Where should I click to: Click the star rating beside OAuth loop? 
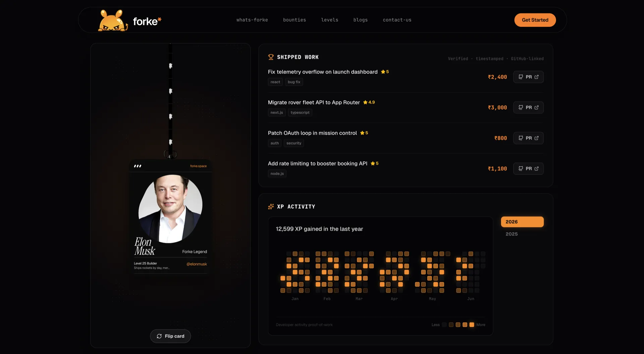click(364, 133)
